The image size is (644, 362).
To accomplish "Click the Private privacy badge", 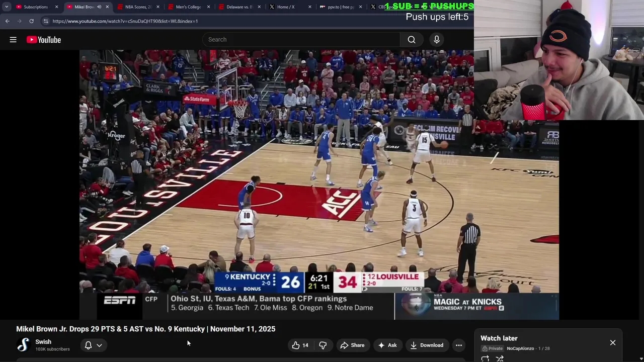I will pos(493,348).
